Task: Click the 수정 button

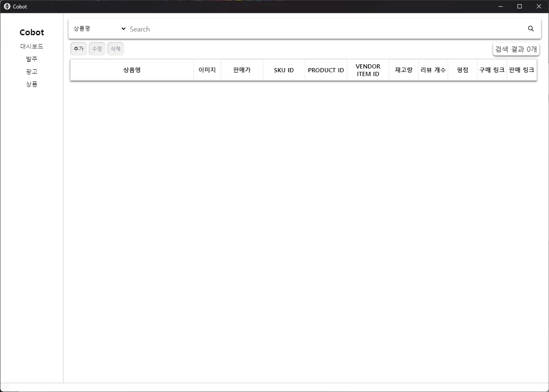Action: point(97,49)
